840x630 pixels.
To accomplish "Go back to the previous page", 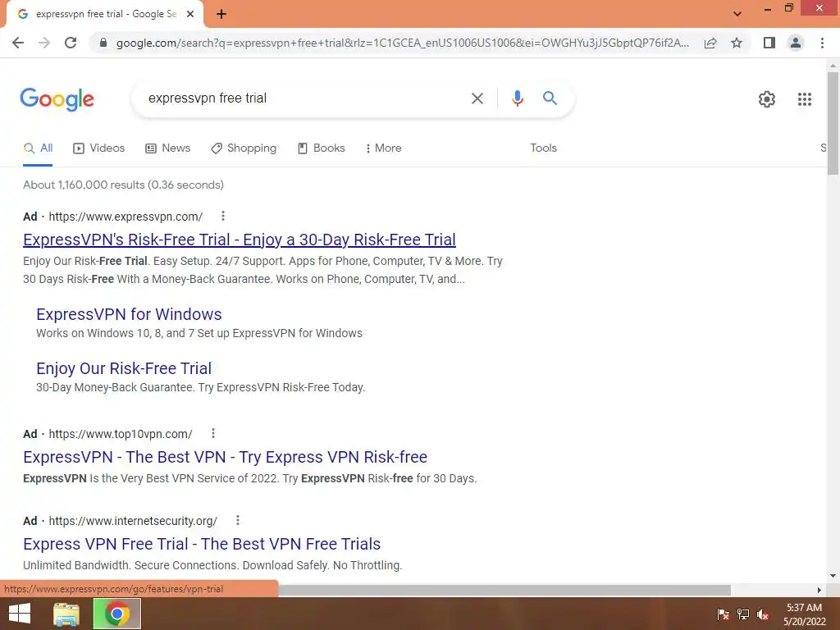I will [18, 43].
